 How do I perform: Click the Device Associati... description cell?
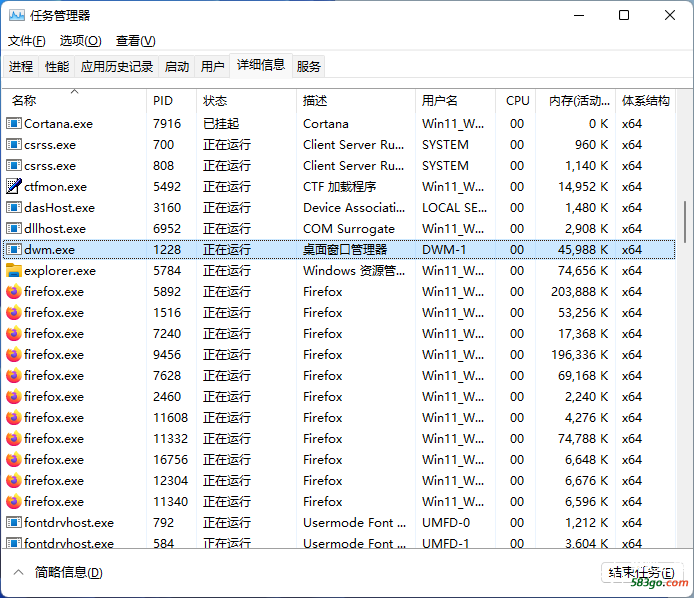[x=354, y=208]
